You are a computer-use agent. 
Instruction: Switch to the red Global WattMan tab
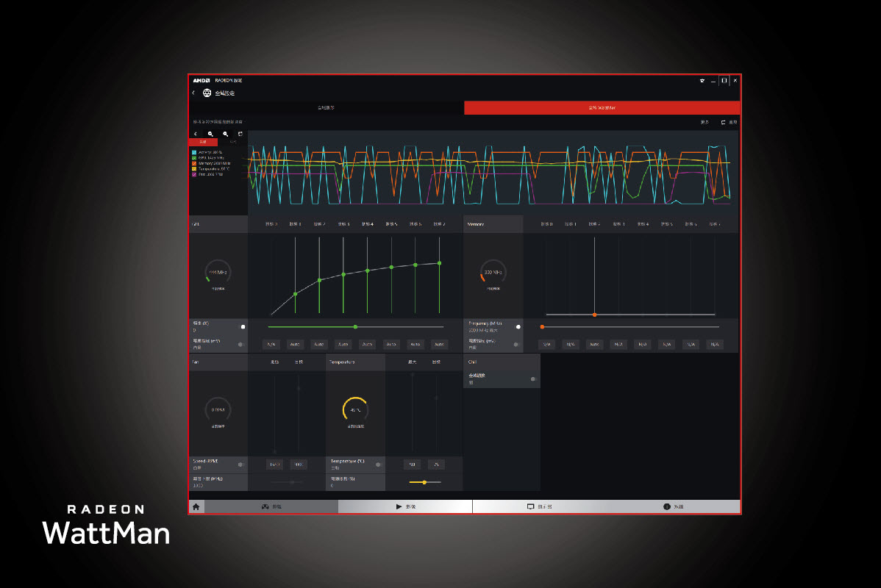(602, 108)
